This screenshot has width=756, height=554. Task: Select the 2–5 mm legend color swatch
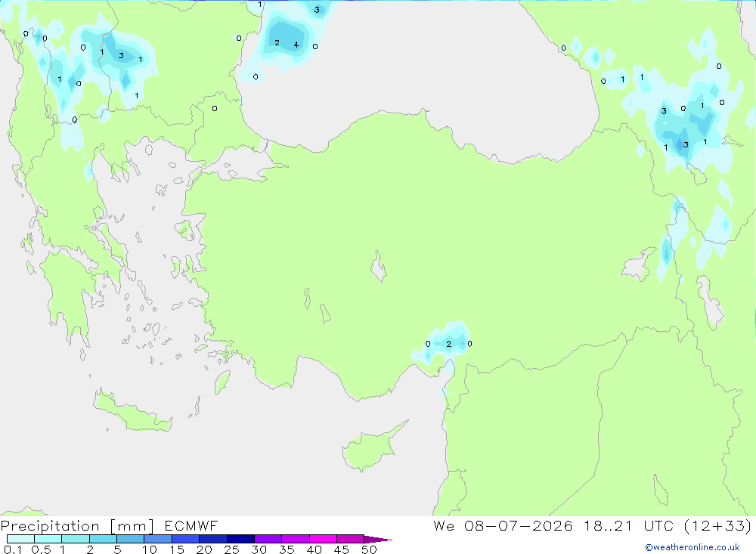pyautogui.click(x=103, y=539)
